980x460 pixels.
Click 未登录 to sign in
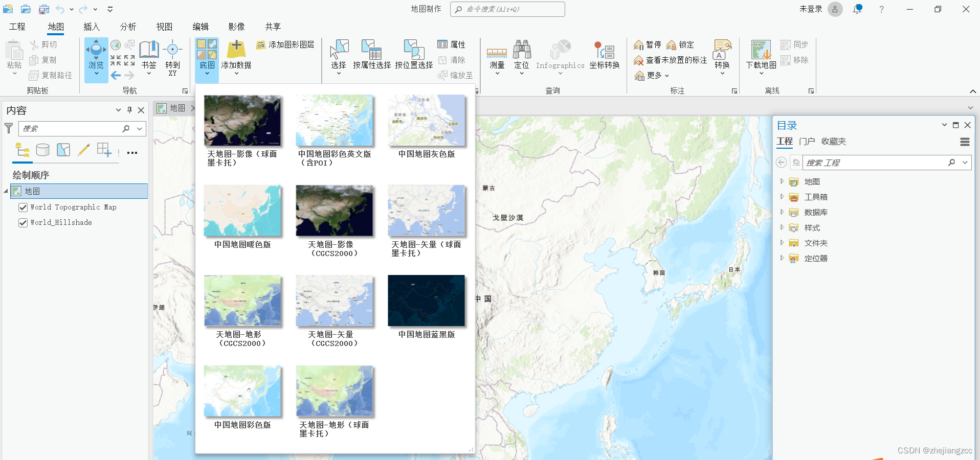point(810,9)
